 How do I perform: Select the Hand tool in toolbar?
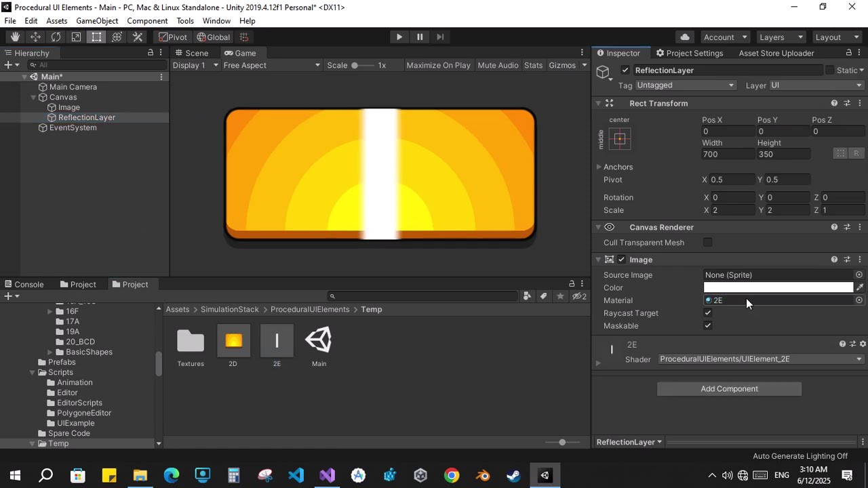coord(15,37)
